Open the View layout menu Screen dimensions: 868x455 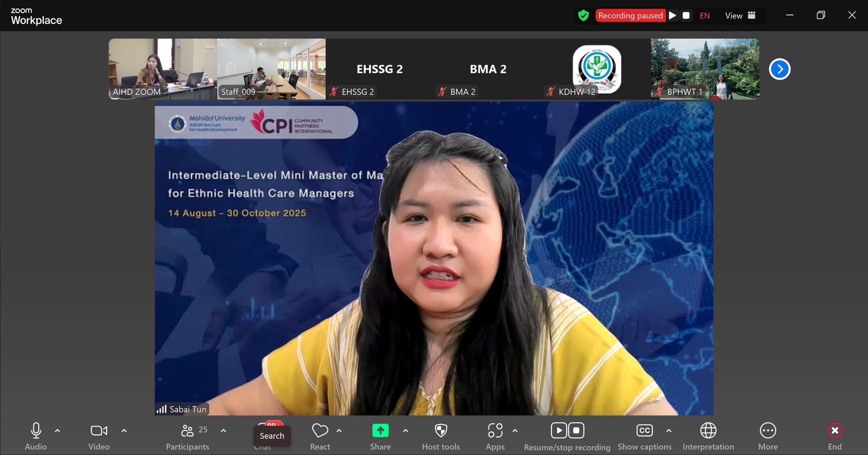click(x=740, y=16)
